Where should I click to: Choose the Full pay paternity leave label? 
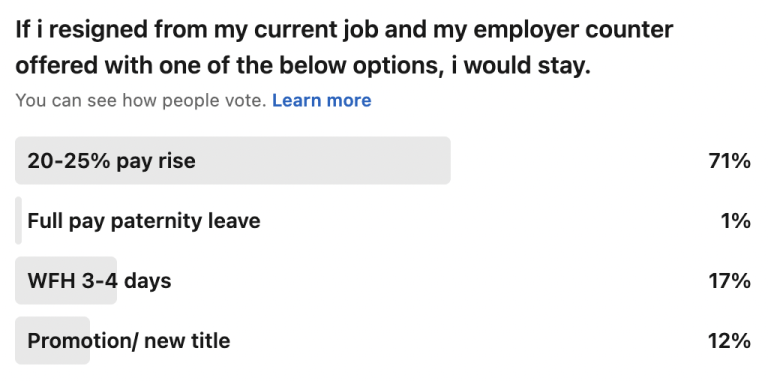tap(144, 221)
